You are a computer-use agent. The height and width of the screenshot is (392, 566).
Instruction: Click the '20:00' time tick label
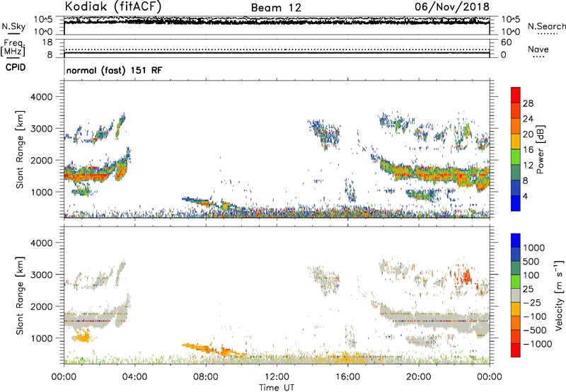pyautogui.click(x=418, y=377)
